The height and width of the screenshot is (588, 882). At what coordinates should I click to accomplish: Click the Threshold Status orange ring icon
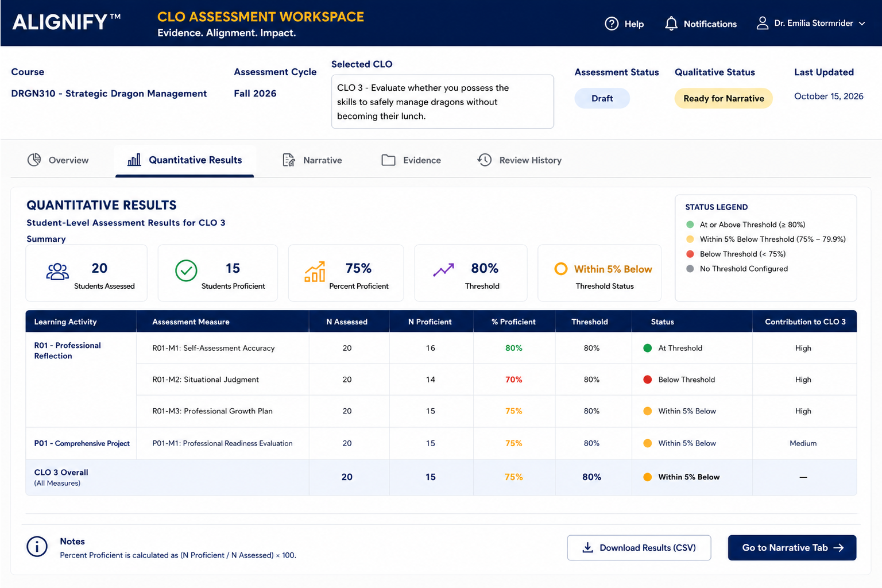click(x=561, y=269)
